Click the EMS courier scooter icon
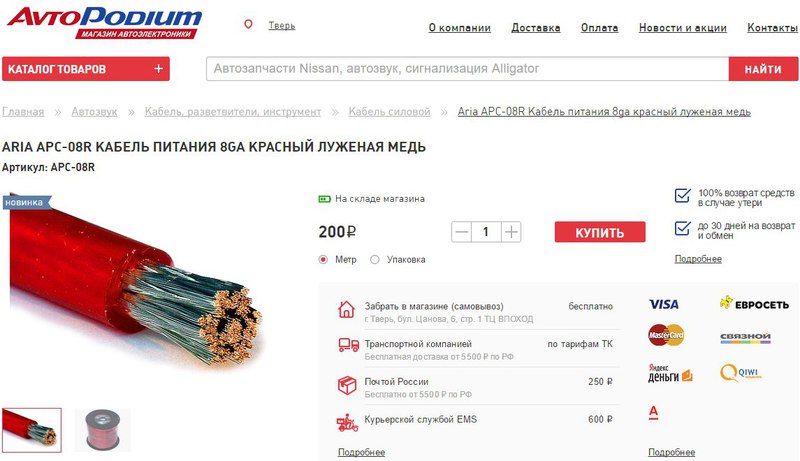Screen dimensions: 800x461 [347, 423]
